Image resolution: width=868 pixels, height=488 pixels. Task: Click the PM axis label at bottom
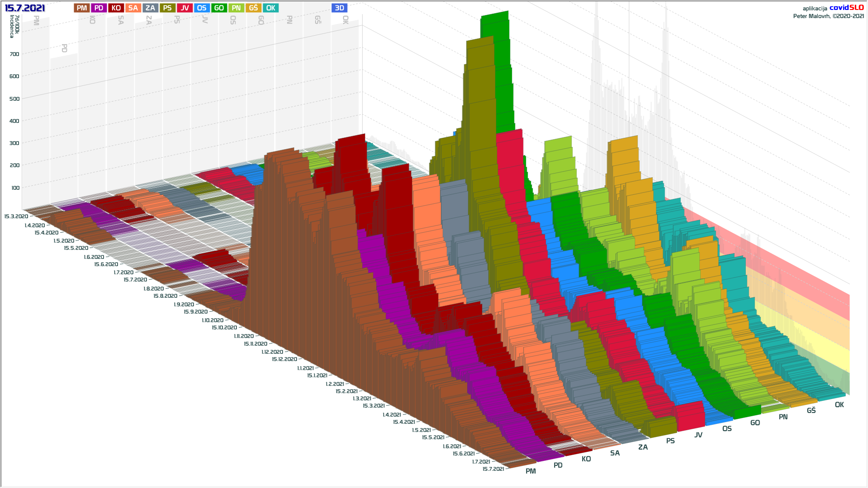coord(531,471)
